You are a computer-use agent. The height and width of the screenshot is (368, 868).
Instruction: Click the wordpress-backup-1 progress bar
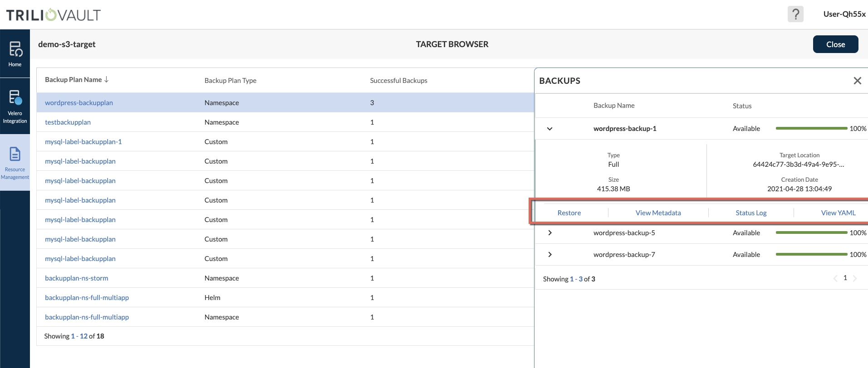tap(811, 129)
